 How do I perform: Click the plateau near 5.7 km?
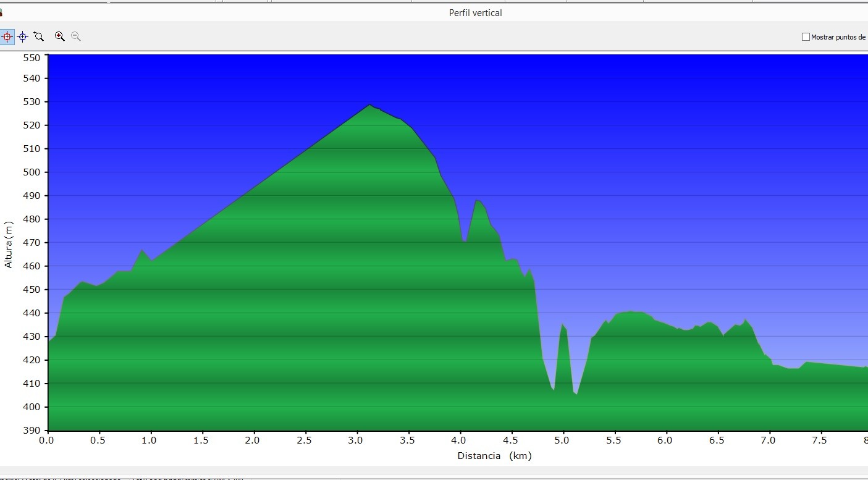[x=630, y=312]
